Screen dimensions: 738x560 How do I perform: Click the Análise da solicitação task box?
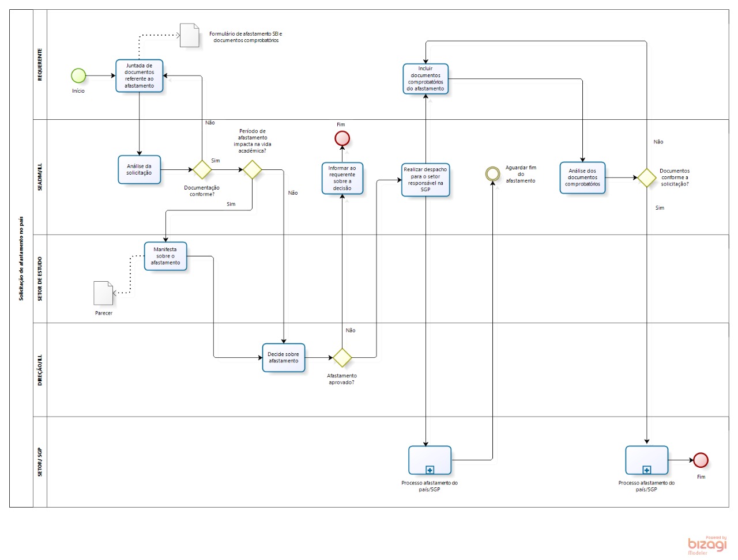tap(139, 169)
